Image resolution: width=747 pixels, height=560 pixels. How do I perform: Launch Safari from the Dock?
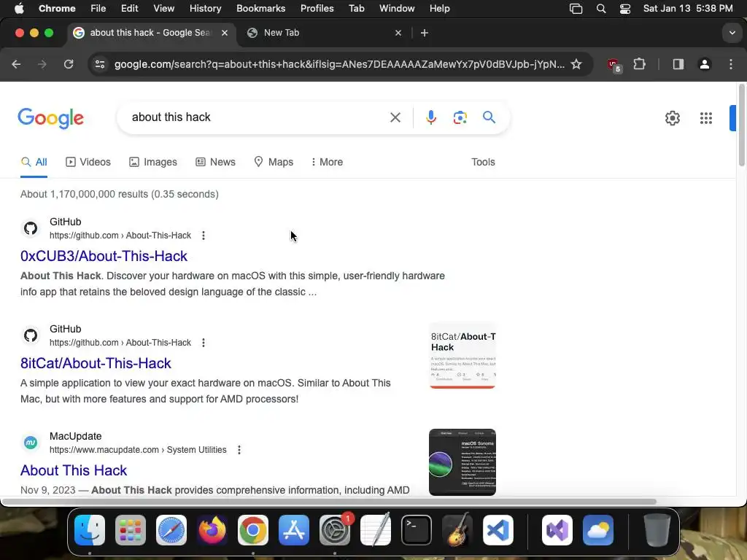tap(171, 530)
